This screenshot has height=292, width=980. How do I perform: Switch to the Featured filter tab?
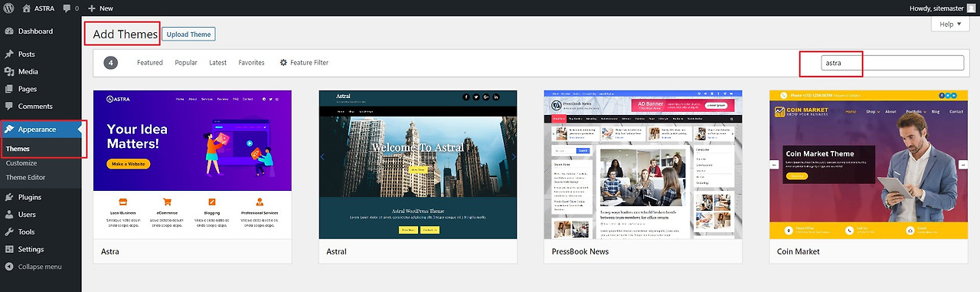(150, 63)
